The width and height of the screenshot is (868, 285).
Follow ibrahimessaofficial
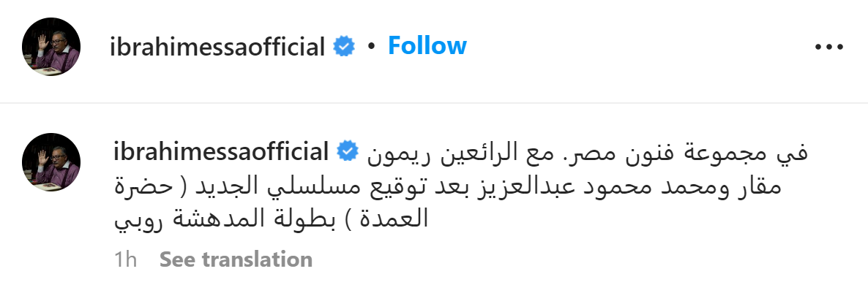pyautogui.click(x=427, y=46)
